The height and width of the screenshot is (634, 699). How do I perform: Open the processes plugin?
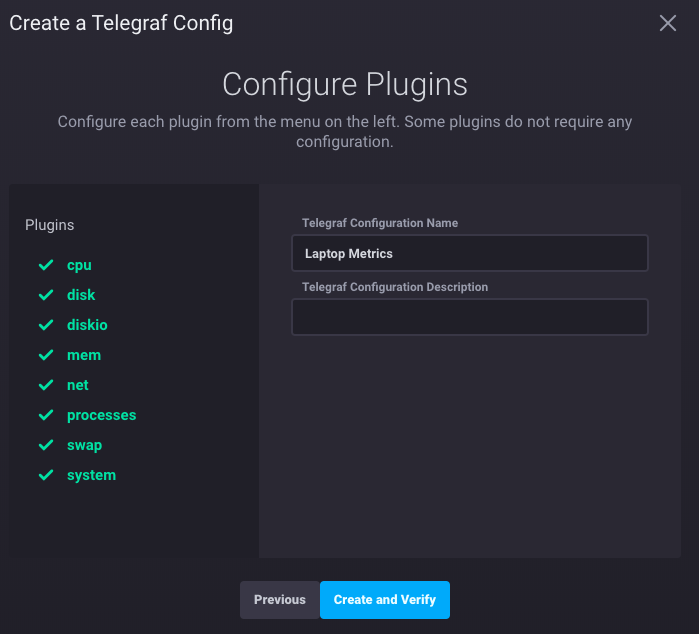pyautogui.click(x=102, y=416)
